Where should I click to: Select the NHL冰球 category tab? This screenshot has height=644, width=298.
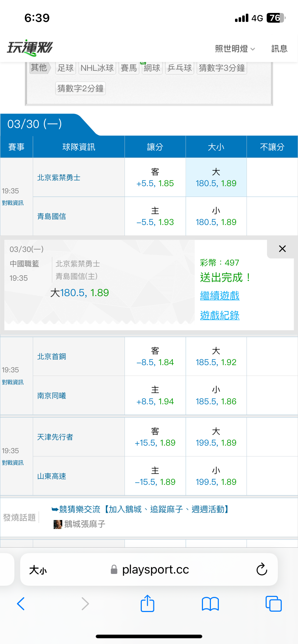click(x=97, y=68)
